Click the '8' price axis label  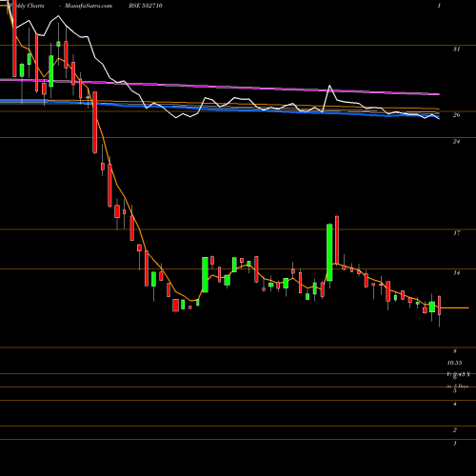[x=455, y=351]
